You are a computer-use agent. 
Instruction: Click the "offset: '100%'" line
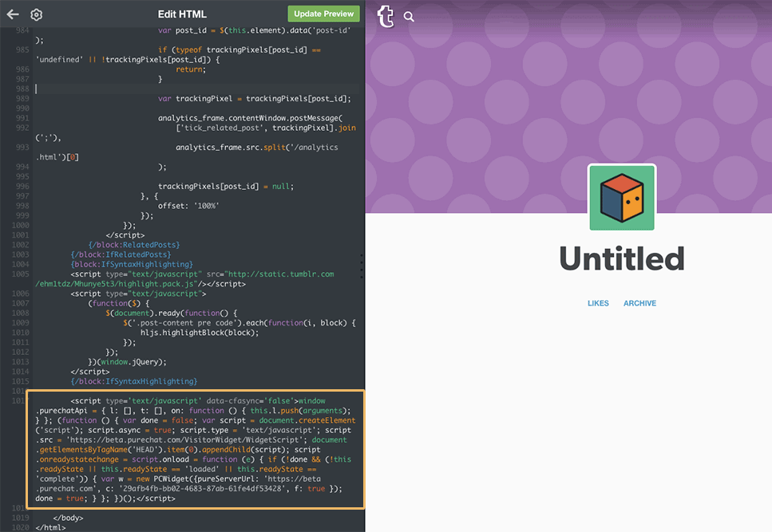pos(188,206)
